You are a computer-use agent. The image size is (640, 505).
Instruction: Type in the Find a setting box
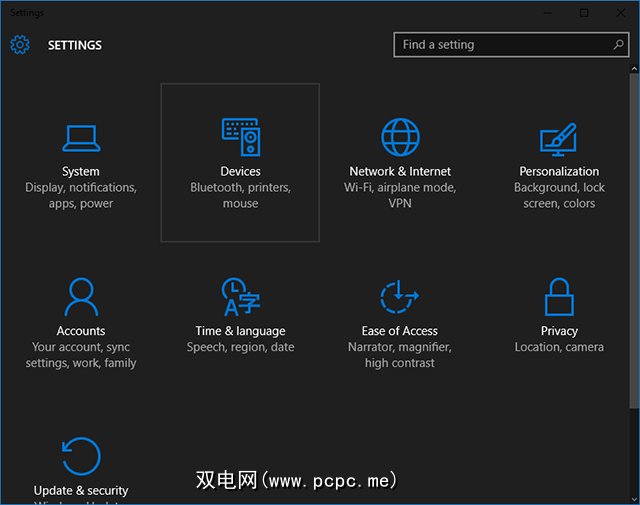(x=500, y=45)
